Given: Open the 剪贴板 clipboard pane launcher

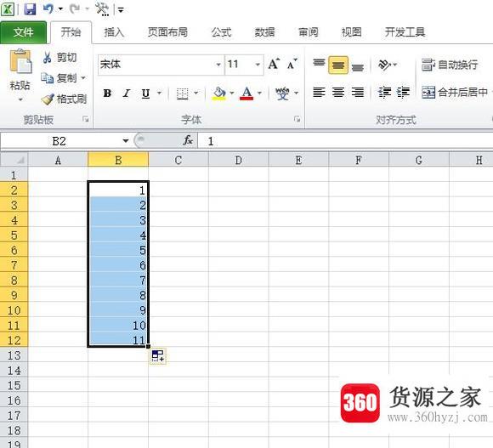Looking at the screenshot, I should [x=86, y=119].
